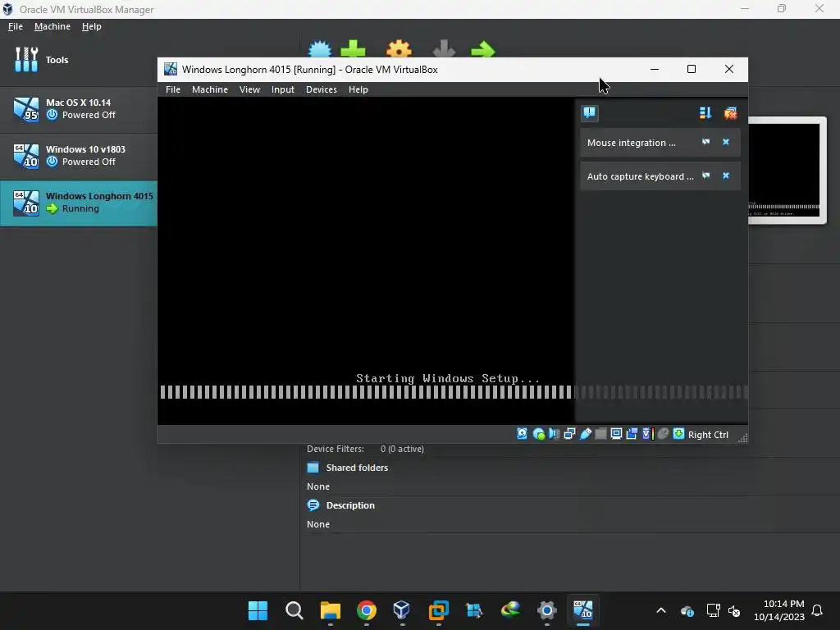Open the VM window Help menu
Viewport: 840px width, 630px height.
tap(358, 89)
